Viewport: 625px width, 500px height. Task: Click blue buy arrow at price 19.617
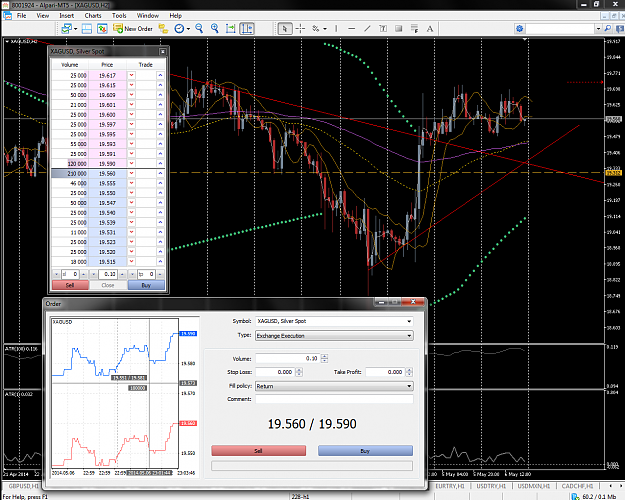click(160, 75)
